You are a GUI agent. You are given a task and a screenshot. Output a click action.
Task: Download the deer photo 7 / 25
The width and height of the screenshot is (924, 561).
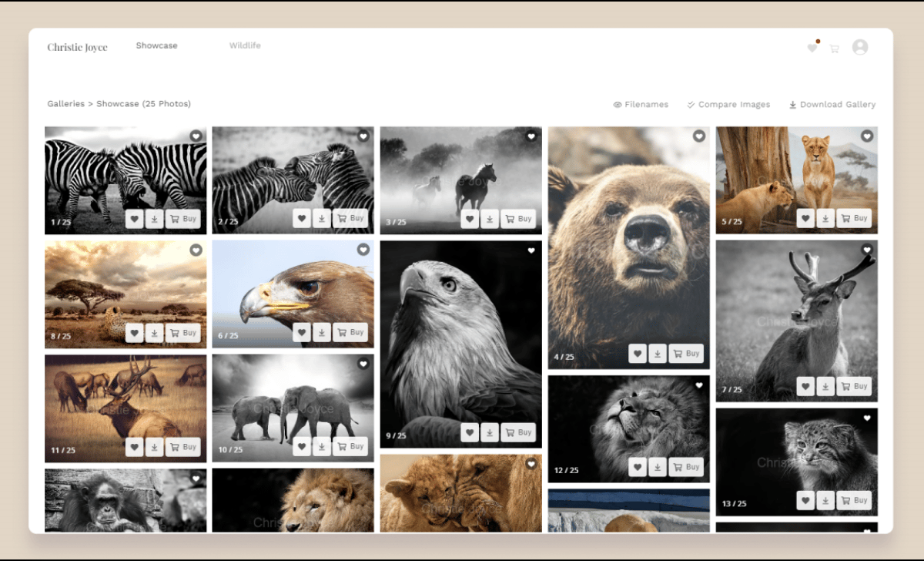click(825, 386)
